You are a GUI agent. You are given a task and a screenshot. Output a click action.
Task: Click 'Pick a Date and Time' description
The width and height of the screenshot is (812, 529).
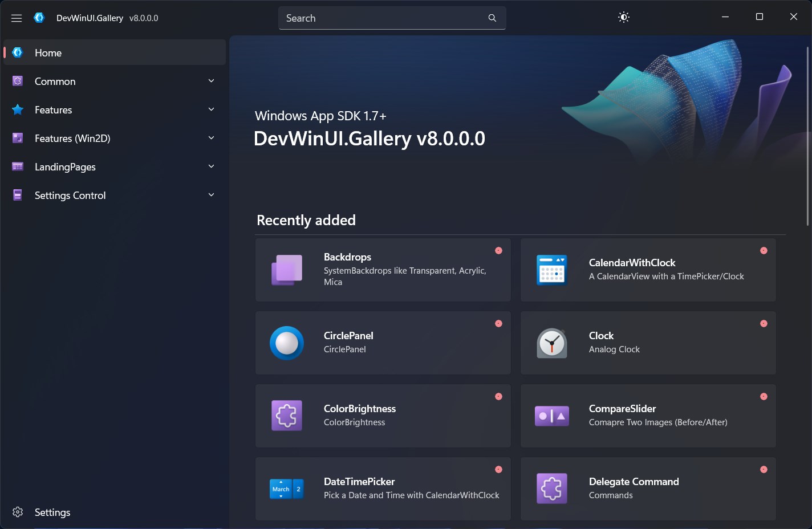(x=411, y=495)
